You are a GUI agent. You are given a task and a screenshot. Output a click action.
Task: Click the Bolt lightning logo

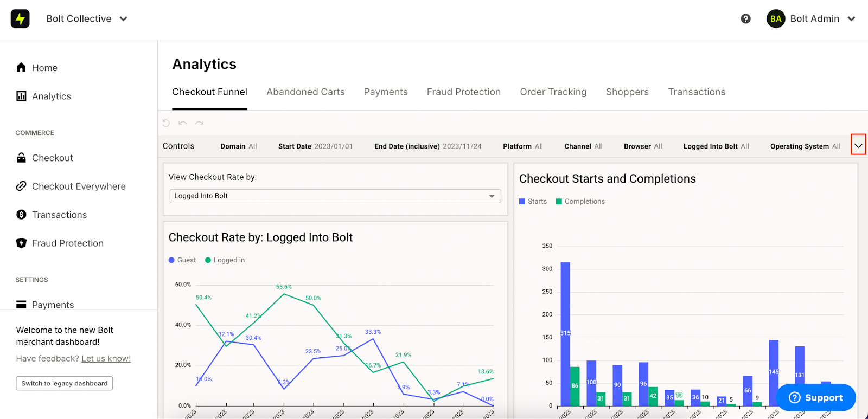click(x=20, y=18)
